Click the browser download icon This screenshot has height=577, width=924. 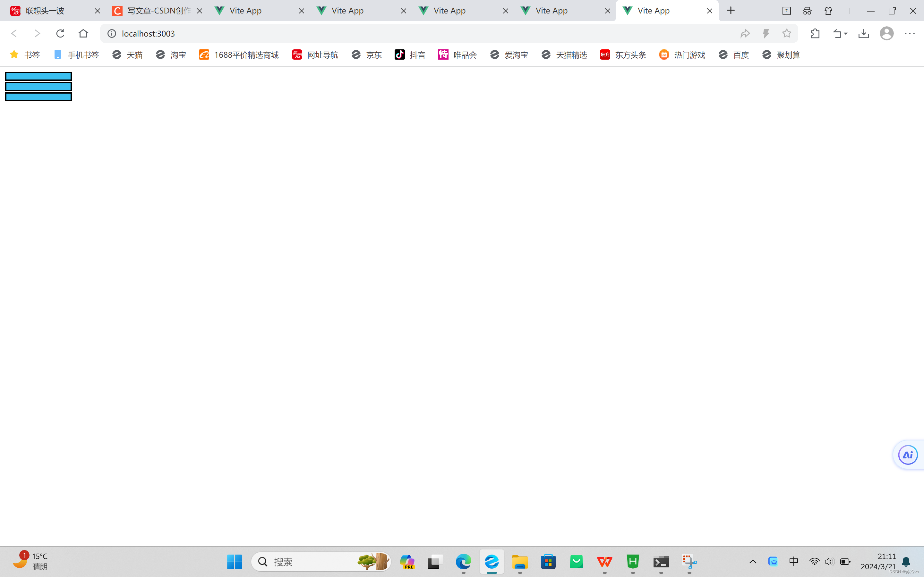(864, 33)
